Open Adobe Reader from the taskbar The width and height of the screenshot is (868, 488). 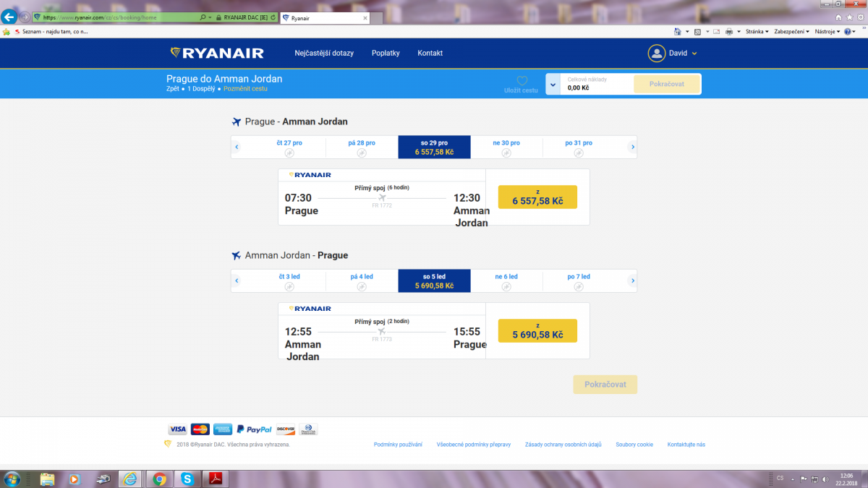coord(216,479)
